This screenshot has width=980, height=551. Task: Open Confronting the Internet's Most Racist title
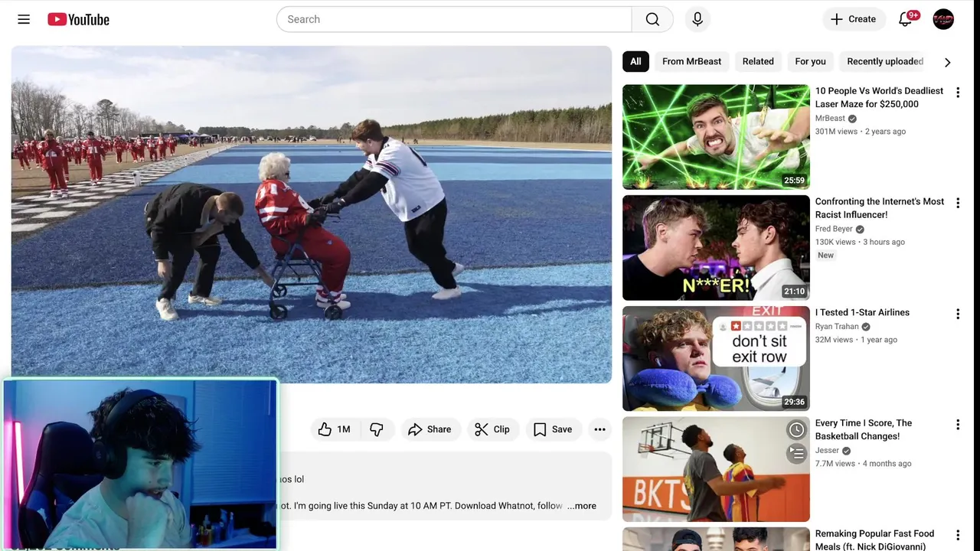coord(880,208)
